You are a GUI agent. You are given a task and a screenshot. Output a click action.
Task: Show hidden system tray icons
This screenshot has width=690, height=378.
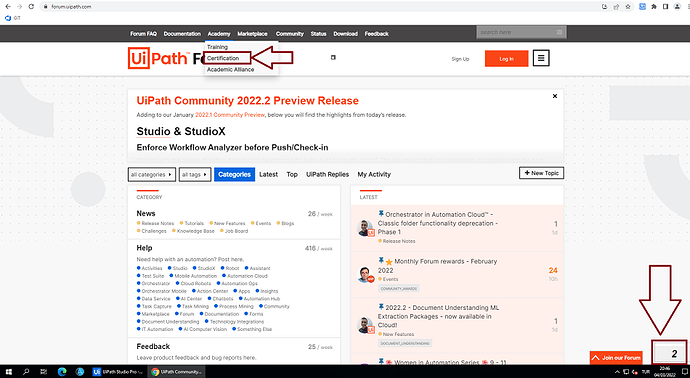pos(617,372)
